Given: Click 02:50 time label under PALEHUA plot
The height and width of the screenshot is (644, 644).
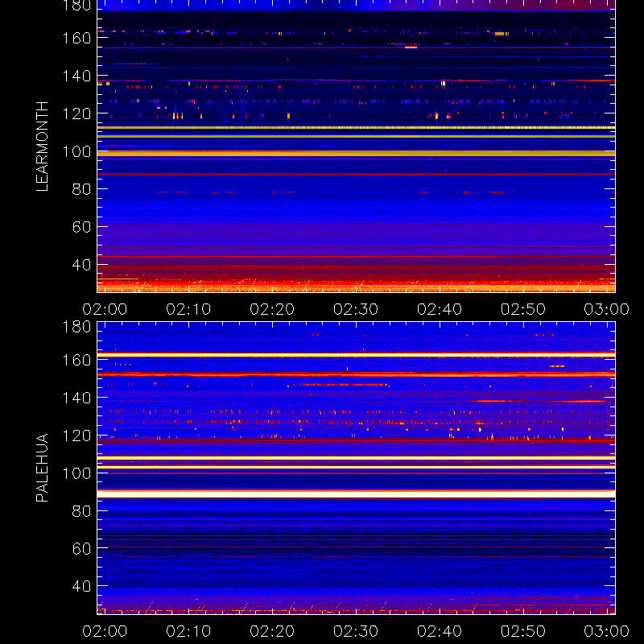Looking at the screenshot, I should tap(522, 631).
